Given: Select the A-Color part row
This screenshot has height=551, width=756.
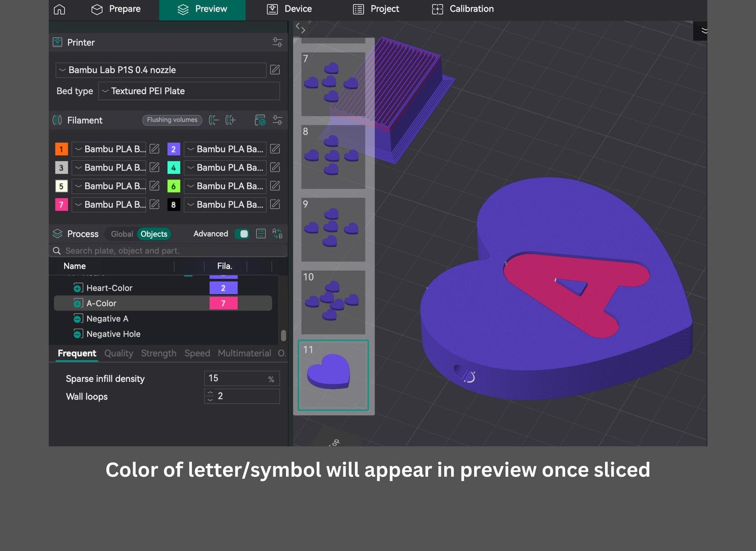Looking at the screenshot, I should pos(163,303).
